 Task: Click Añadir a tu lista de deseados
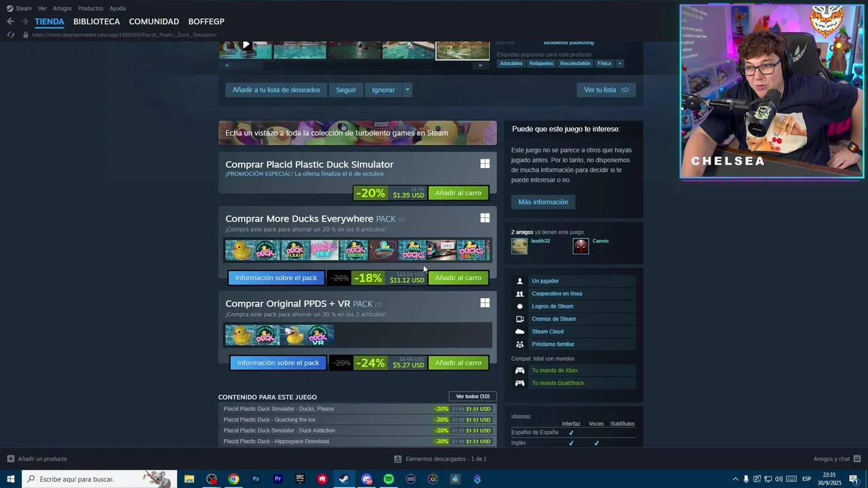coord(276,89)
